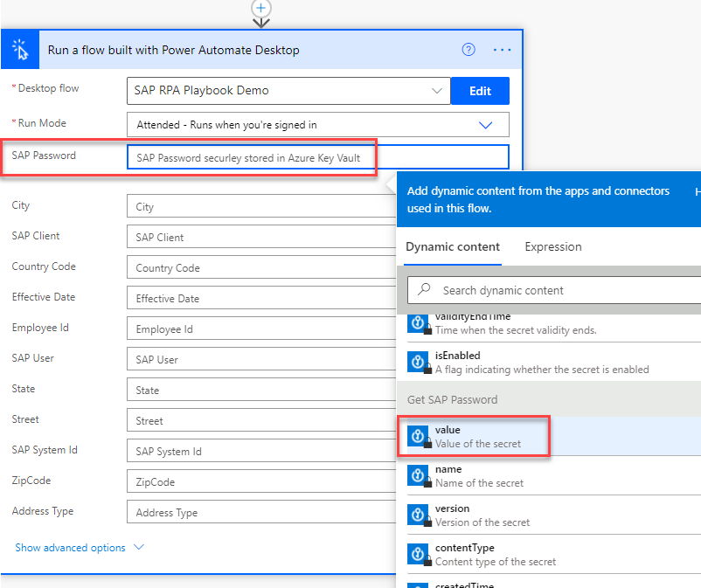The image size is (701, 588).
Task: Click the Edit button
Action: coord(480,91)
